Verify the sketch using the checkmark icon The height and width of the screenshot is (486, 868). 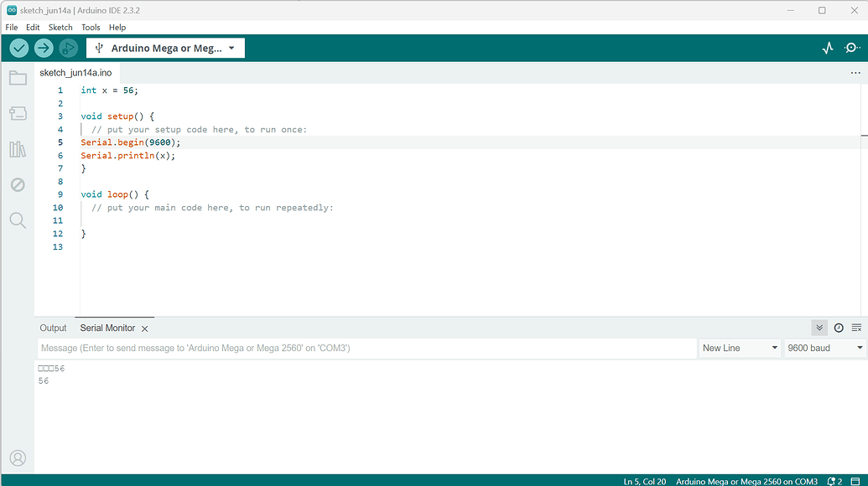click(18, 48)
